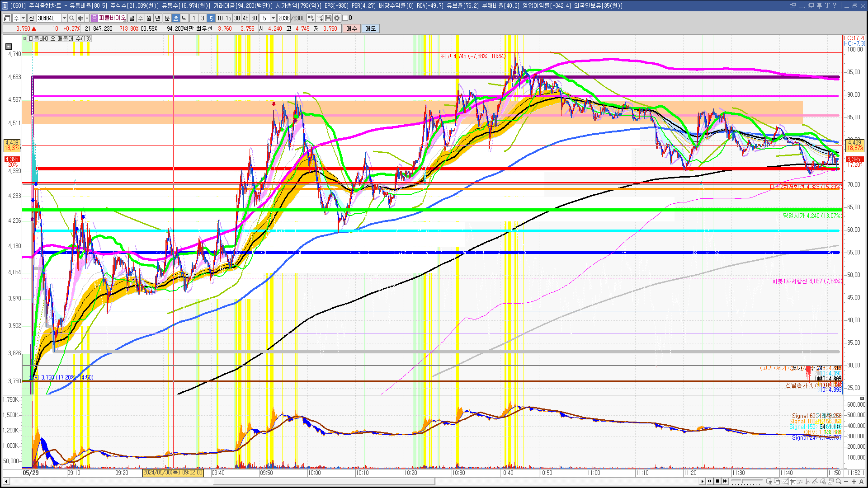Click the save chart floppy icon

point(328,18)
